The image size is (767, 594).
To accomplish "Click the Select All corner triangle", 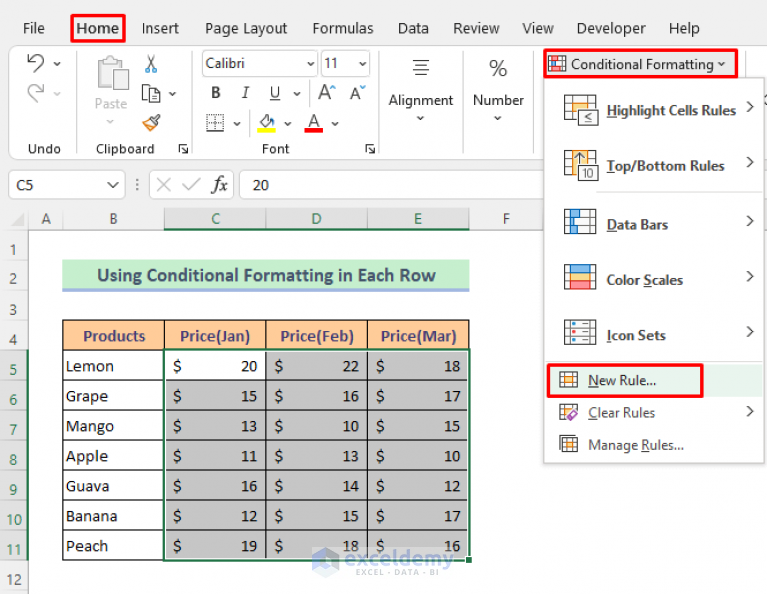I will click(18, 219).
